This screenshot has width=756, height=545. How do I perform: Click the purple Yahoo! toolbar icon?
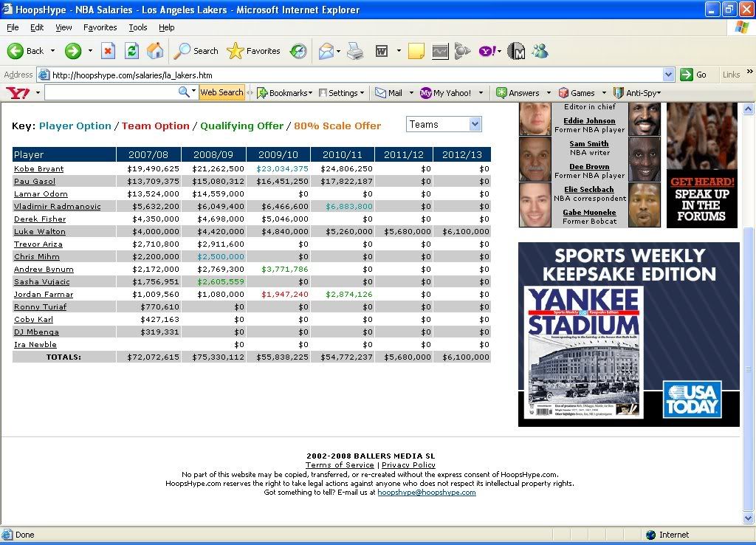coord(487,51)
